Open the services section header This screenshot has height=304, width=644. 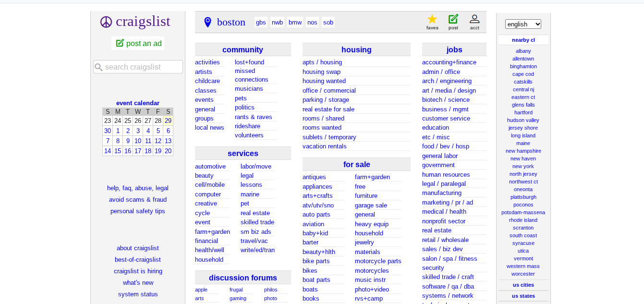[243, 153]
